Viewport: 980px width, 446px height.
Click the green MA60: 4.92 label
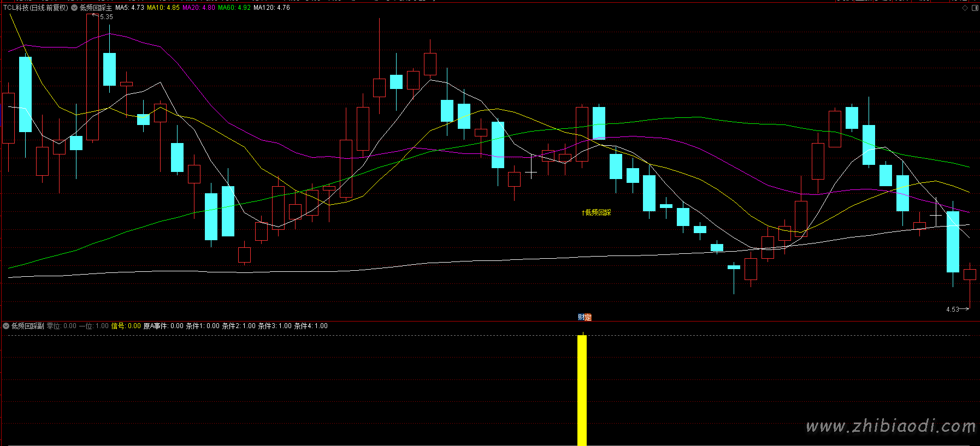(x=234, y=8)
